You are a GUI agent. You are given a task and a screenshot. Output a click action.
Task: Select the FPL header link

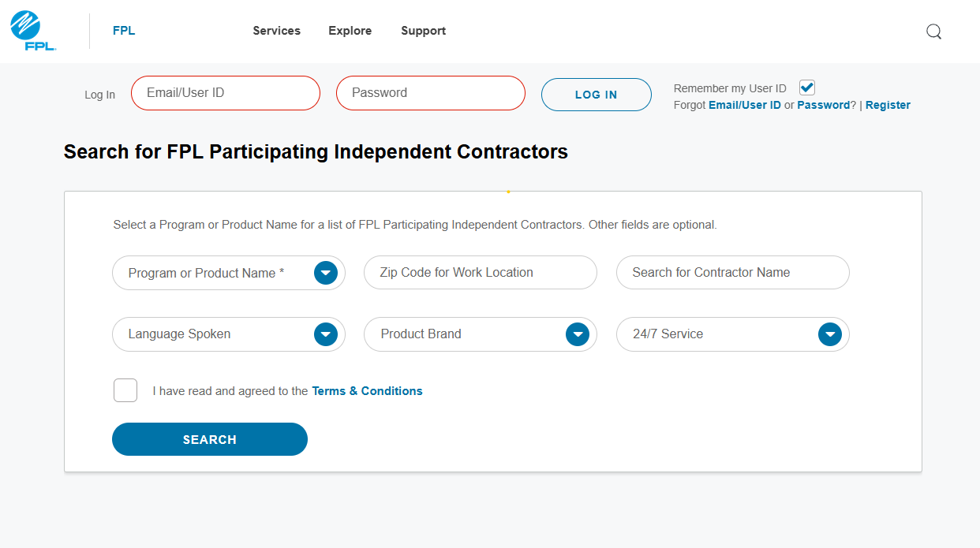pos(124,31)
